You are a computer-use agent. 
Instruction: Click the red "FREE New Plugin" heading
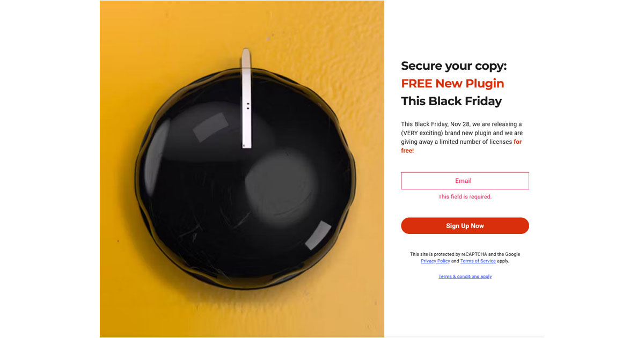click(452, 84)
